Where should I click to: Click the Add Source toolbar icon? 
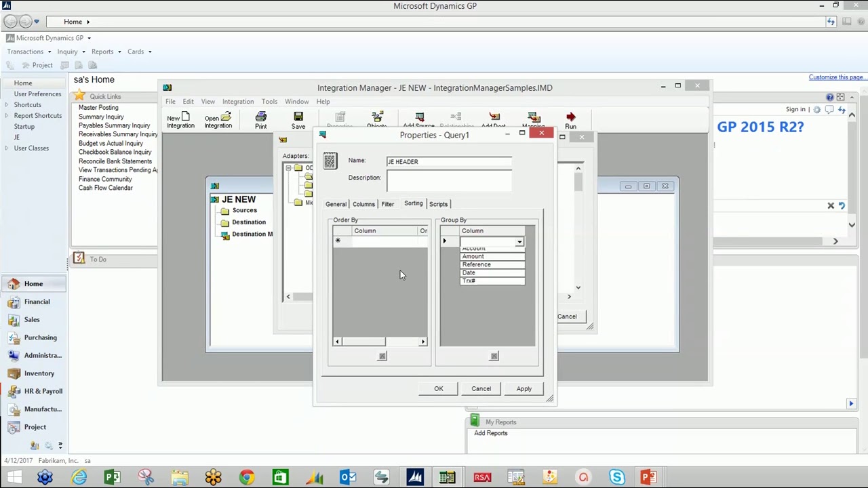(419, 120)
